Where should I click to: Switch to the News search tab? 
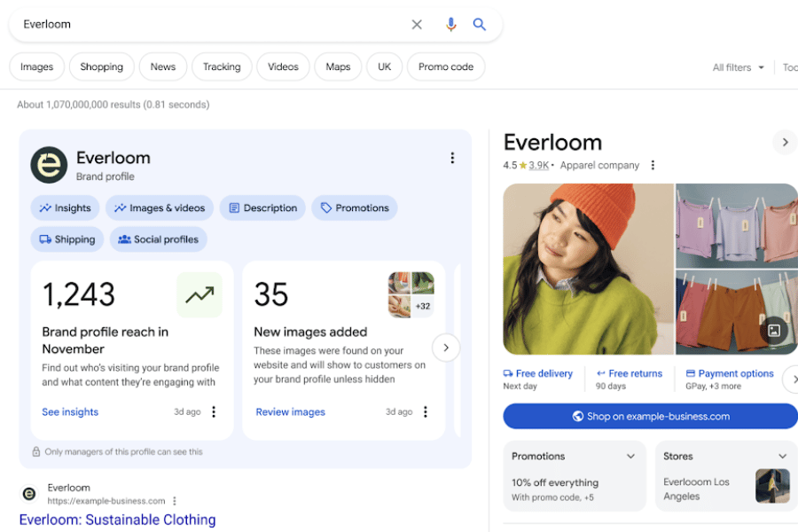coord(163,66)
